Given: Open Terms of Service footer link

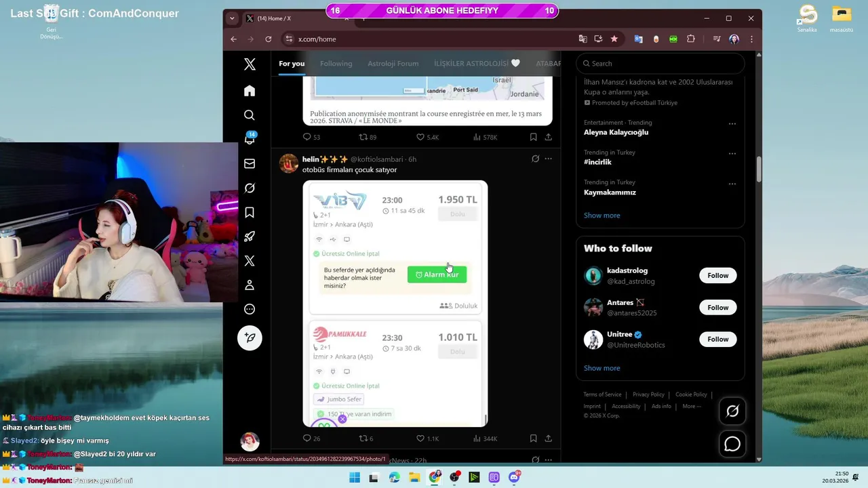Looking at the screenshot, I should point(602,394).
